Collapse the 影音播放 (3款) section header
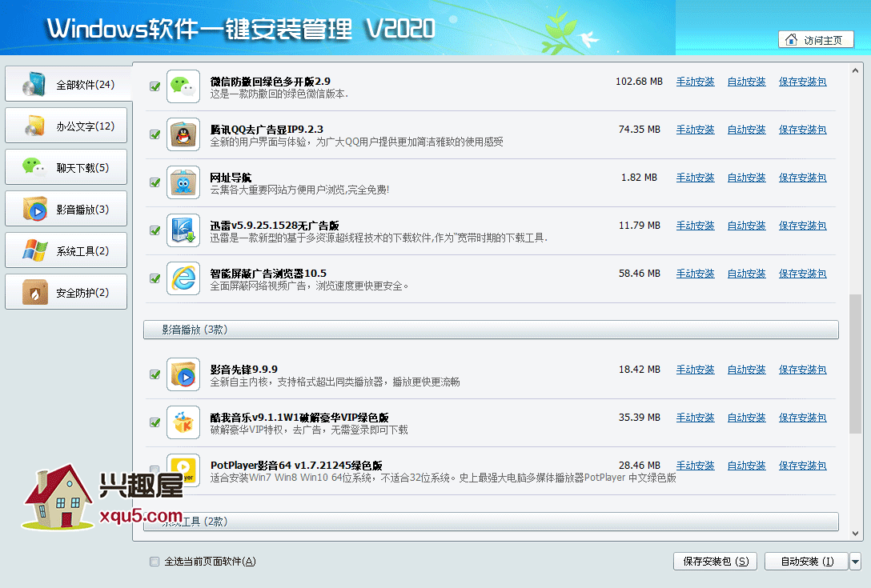The width and height of the screenshot is (871, 588). (x=491, y=330)
